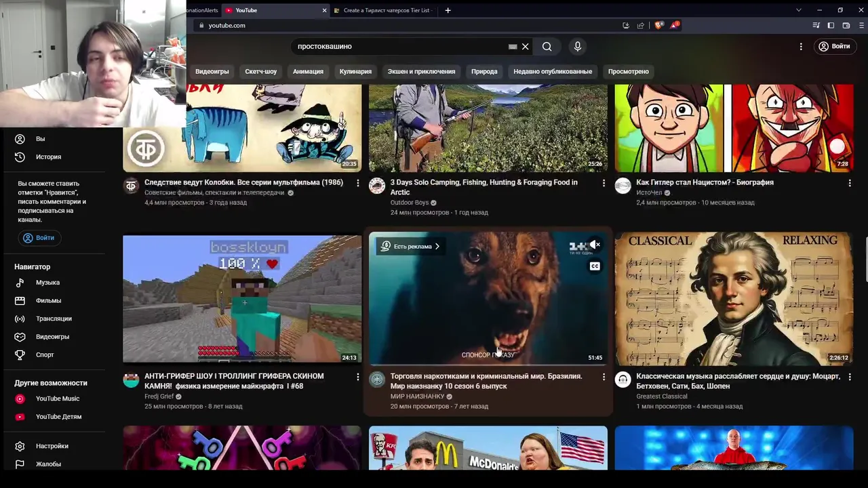Open more options for Торговля наркотиками video
Screen dimensions: 868x488
(x=604, y=377)
